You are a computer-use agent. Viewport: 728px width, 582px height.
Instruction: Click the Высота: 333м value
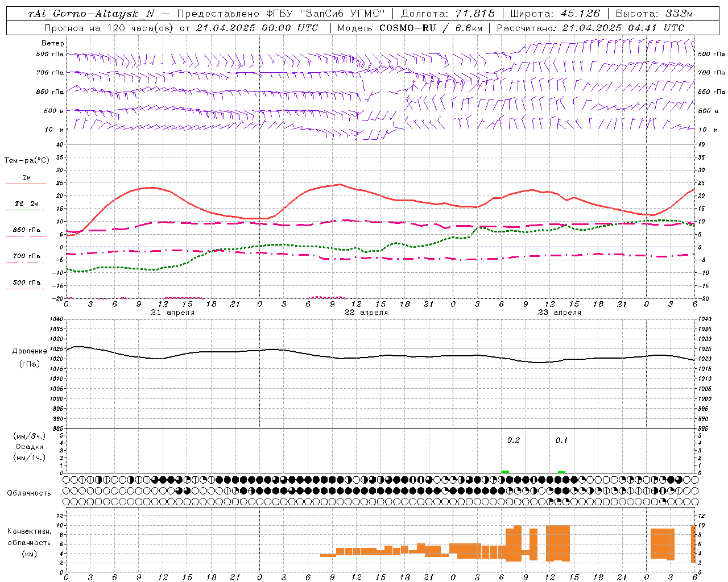655,14
